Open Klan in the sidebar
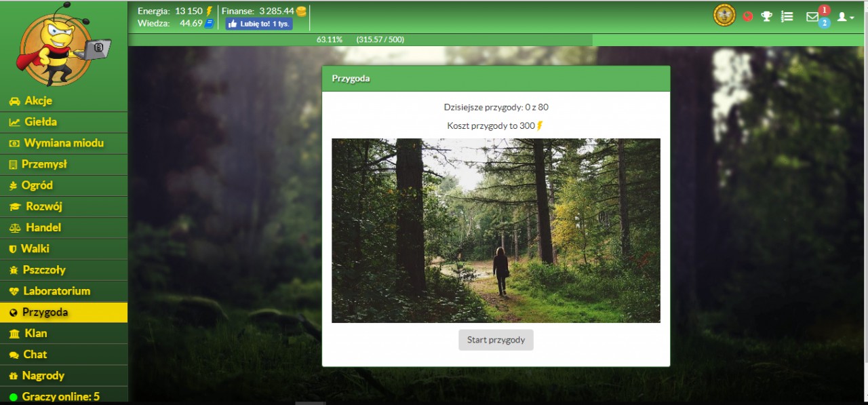 [x=64, y=333]
